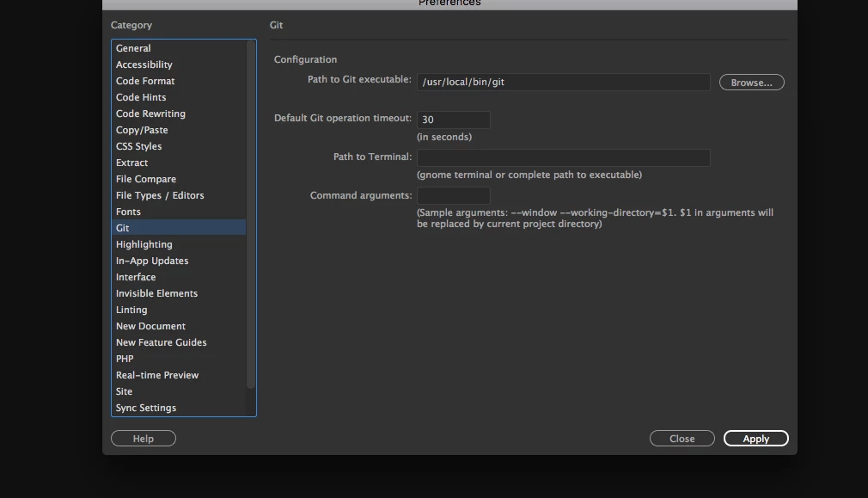This screenshot has width=868, height=498.
Task: Open Fonts preferences
Action: click(x=178, y=212)
